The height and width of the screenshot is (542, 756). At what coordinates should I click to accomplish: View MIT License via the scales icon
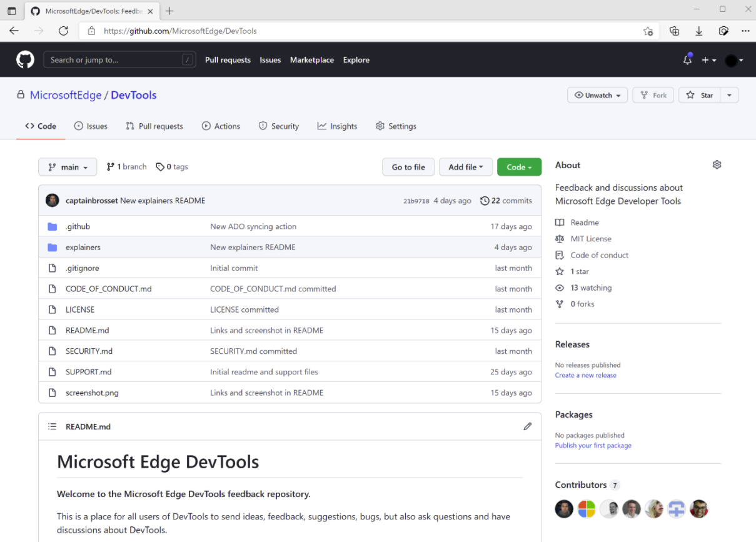560,238
